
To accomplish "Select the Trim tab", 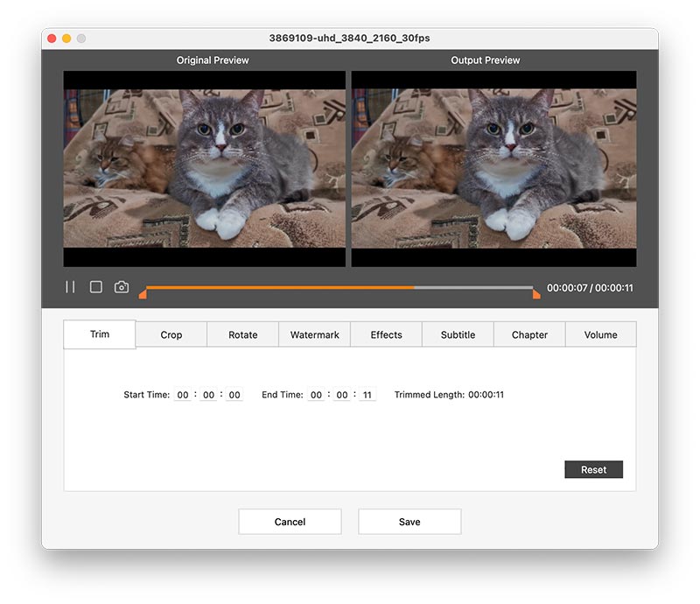I will [98, 334].
